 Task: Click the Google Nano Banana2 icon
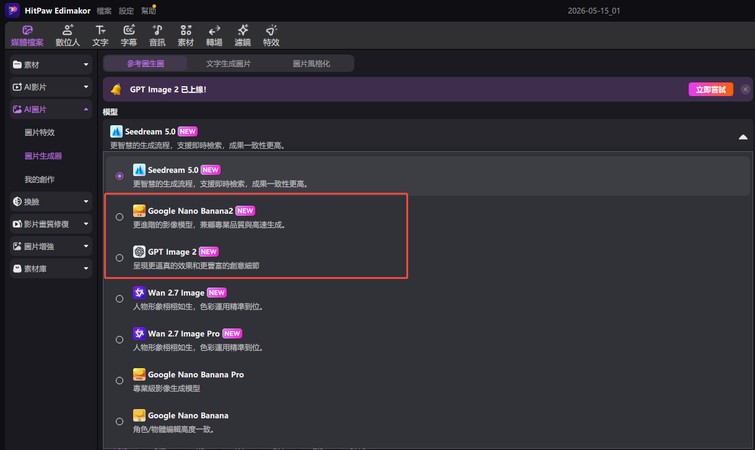pyautogui.click(x=139, y=211)
